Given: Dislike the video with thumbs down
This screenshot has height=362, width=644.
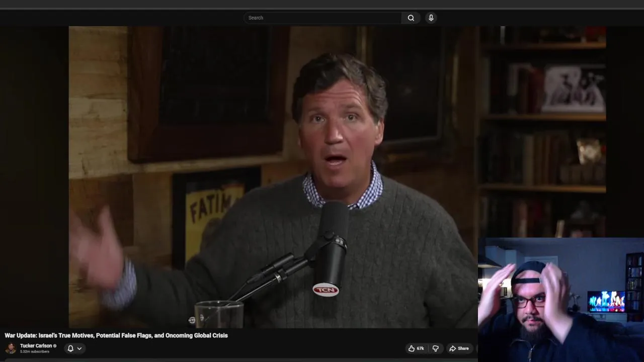Looking at the screenshot, I should tap(436, 348).
